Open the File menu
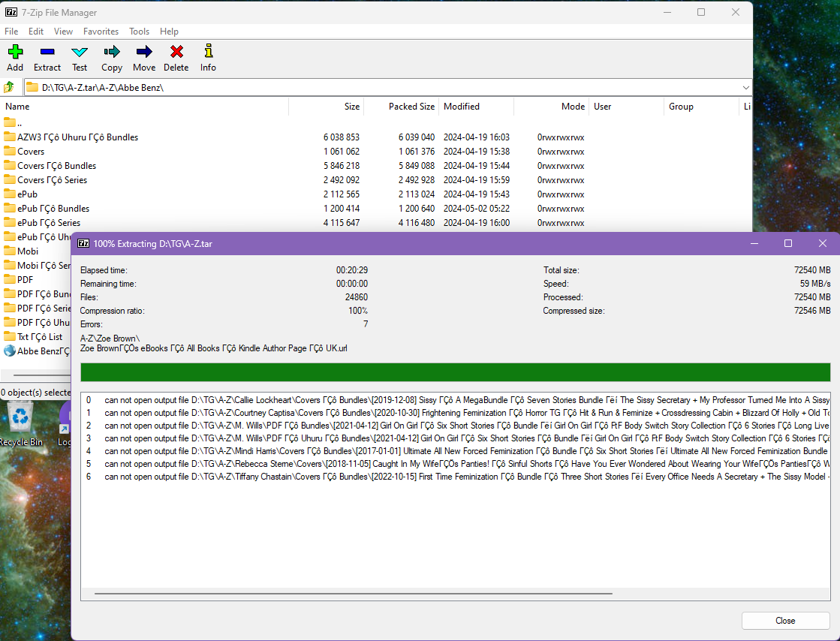Screen dimensions: 840x641 [x=11, y=32]
